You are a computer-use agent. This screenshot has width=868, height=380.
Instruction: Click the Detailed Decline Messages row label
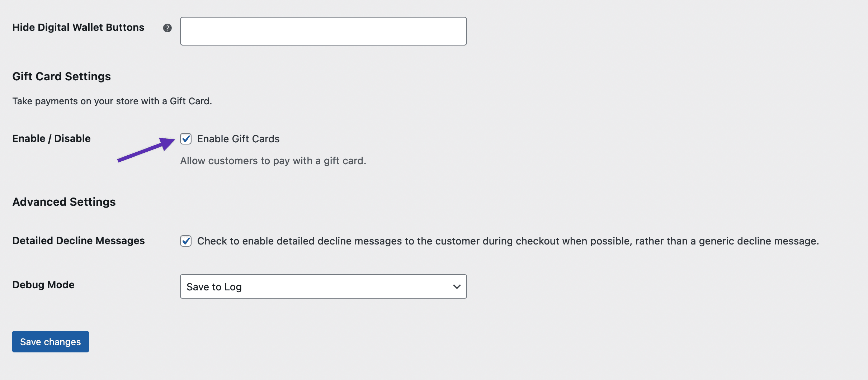pos(79,241)
